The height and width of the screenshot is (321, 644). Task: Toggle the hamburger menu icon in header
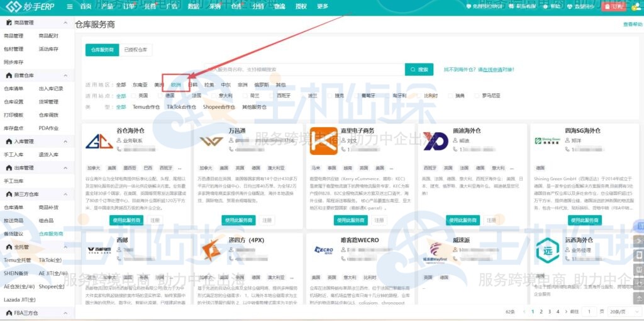(x=70, y=6)
